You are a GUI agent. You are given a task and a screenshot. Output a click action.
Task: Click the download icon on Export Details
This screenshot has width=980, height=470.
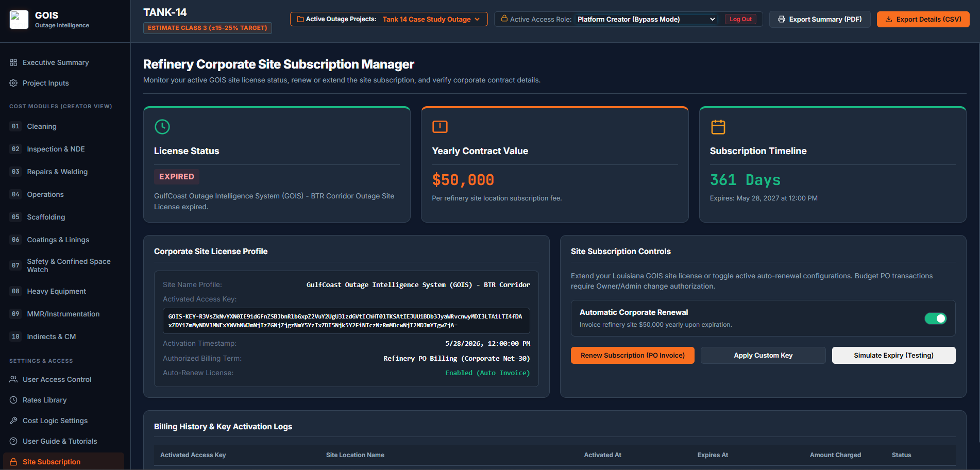click(889, 19)
